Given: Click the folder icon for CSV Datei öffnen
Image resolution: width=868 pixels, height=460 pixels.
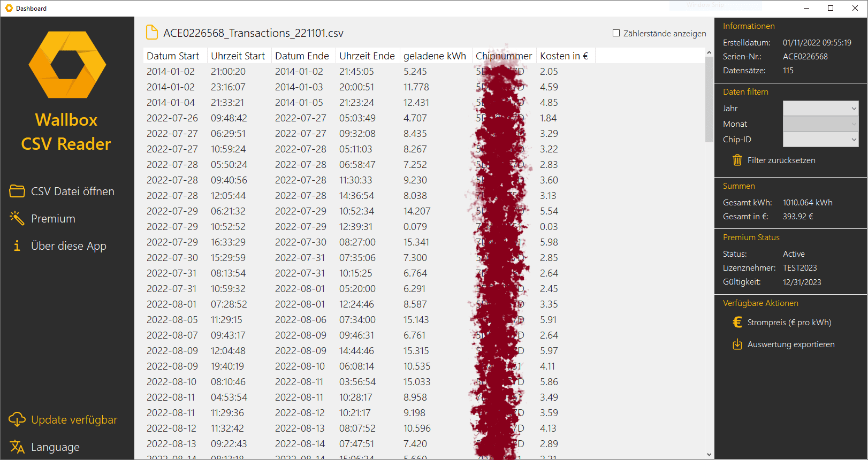Looking at the screenshot, I should pyautogui.click(x=17, y=191).
